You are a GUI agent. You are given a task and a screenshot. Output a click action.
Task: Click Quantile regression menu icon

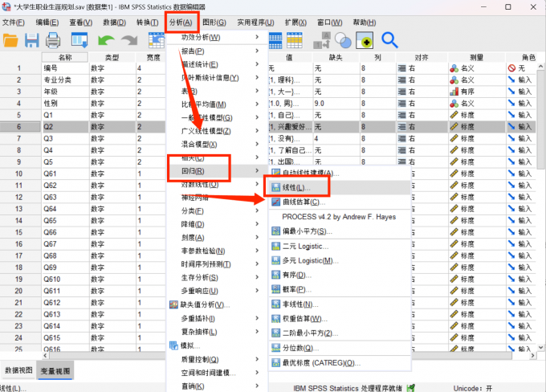(x=275, y=348)
